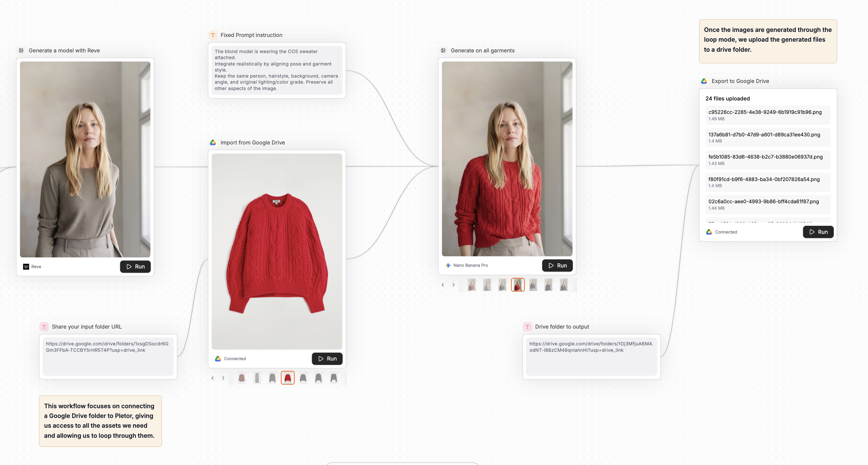Click image node icon for Generate a model
The image size is (868, 465).
(21, 50)
